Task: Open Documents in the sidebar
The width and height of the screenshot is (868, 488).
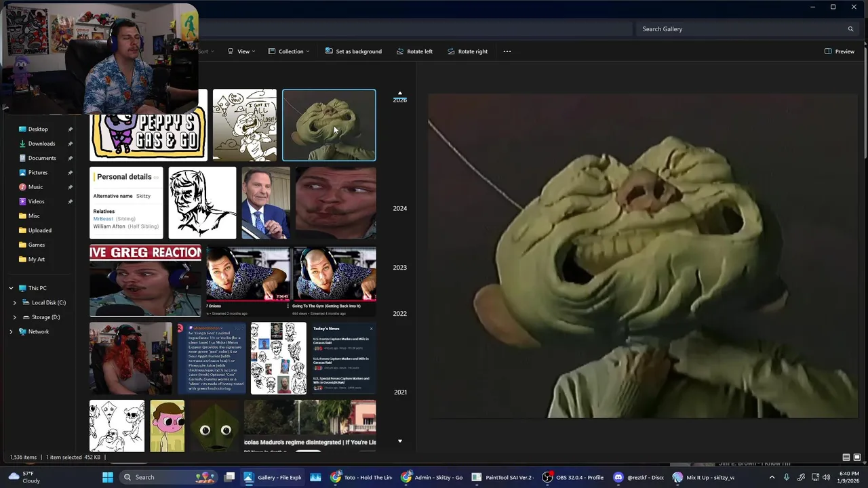Action: pos(42,158)
